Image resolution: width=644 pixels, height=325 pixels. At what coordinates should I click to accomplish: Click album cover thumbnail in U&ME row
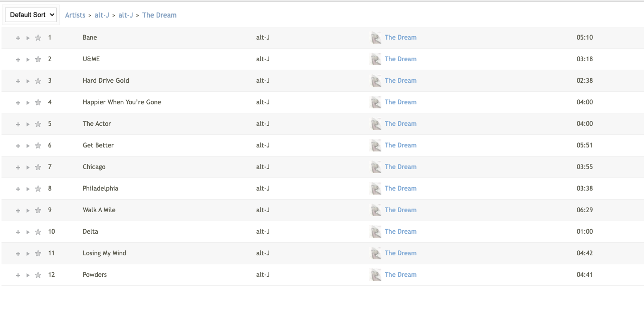[x=375, y=59]
